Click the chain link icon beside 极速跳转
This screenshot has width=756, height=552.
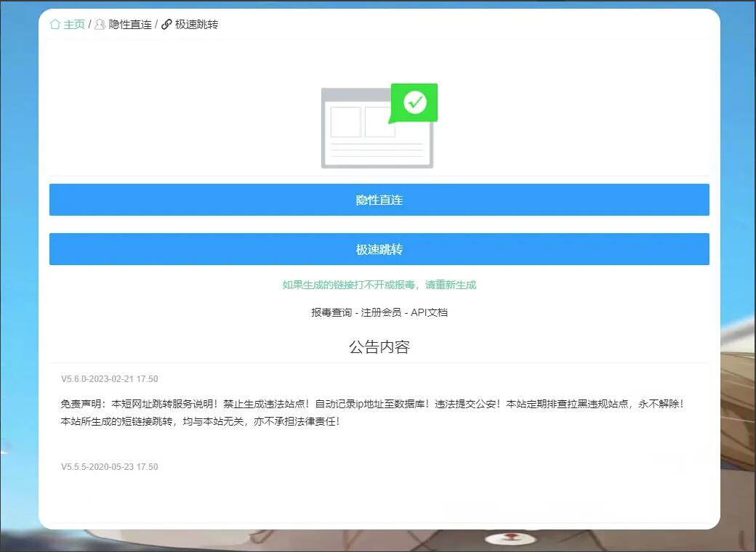point(166,24)
